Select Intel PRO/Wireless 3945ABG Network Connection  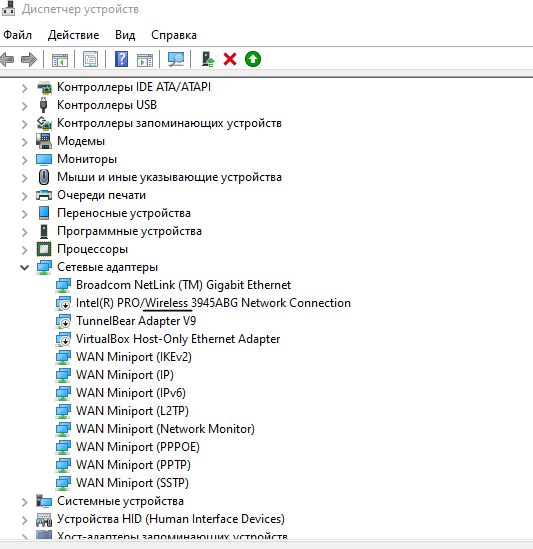click(x=213, y=303)
